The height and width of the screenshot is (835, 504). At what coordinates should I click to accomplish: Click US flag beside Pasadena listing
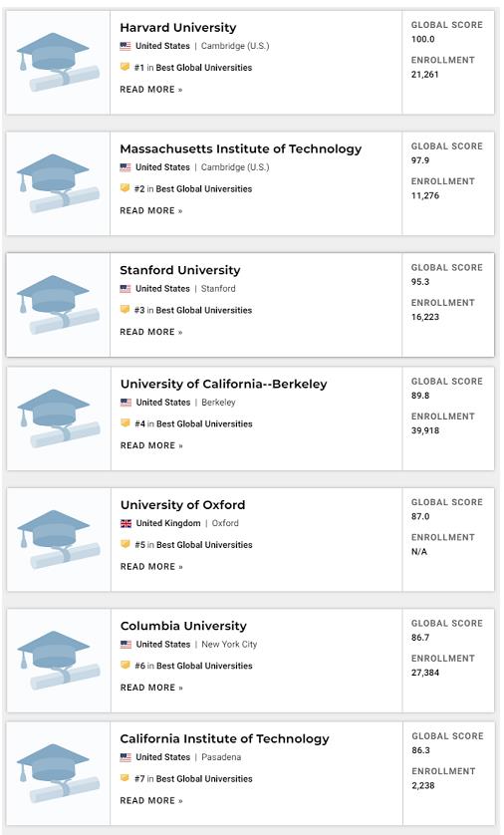click(x=126, y=757)
